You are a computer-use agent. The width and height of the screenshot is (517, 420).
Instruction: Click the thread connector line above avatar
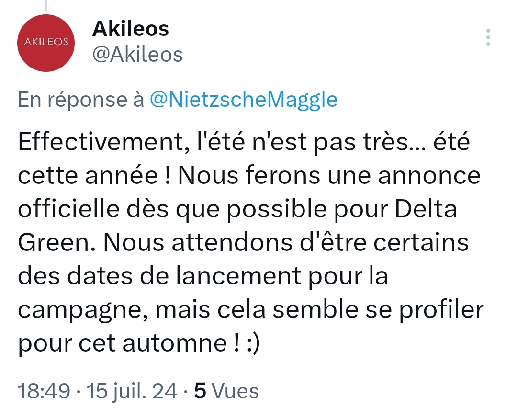click(x=45, y=5)
